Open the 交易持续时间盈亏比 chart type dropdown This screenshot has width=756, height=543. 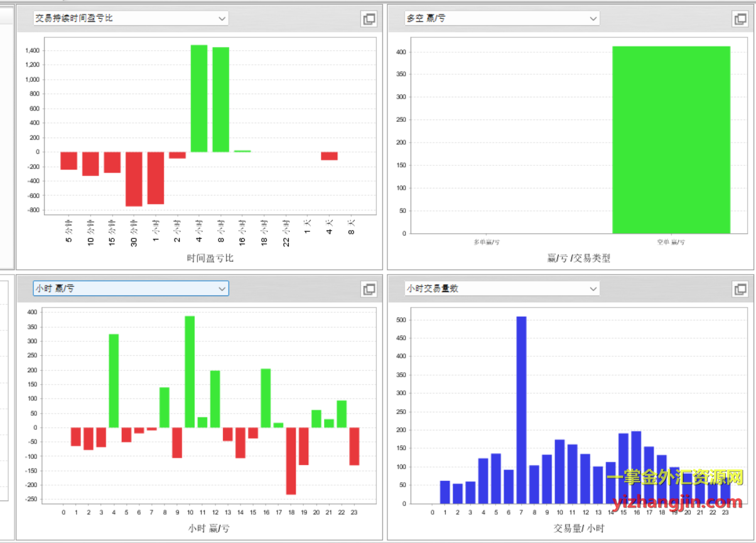tap(131, 18)
